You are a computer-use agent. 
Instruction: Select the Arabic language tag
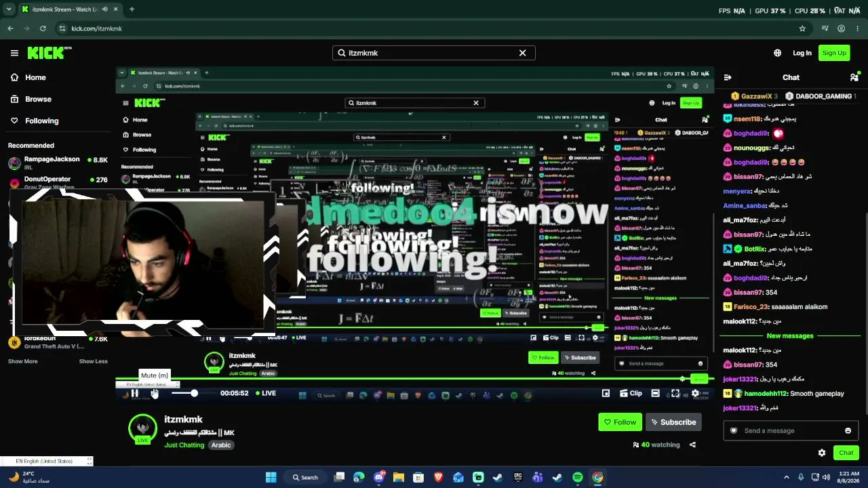(x=221, y=445)
